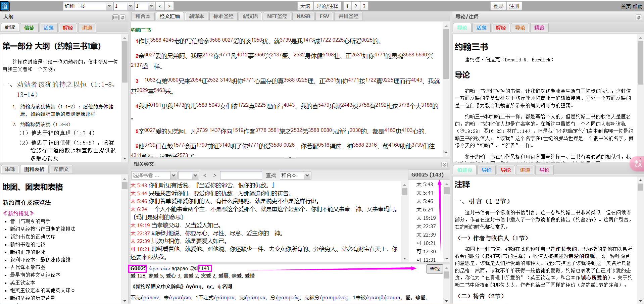The width and height of the screenshot is (644, 304).
Task: Click the pink translate floating icon
Action: coord(637,164)
